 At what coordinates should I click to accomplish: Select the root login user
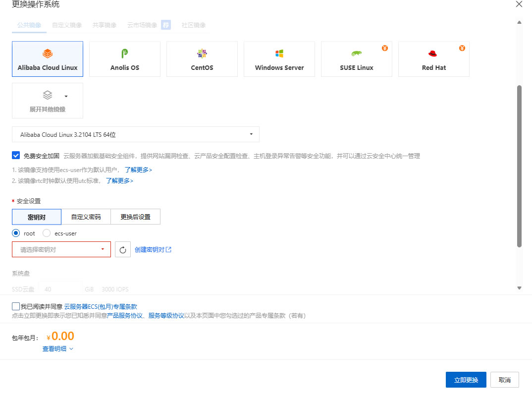click(16, 233)
